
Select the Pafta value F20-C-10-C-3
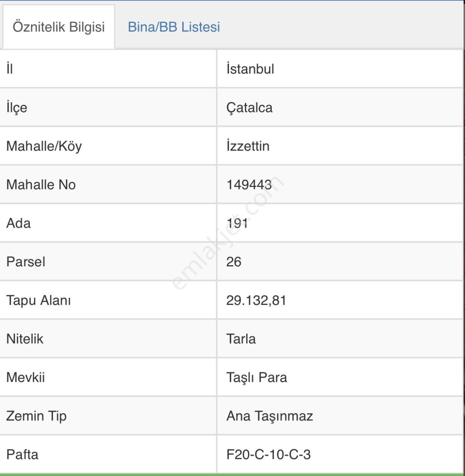click(268, 454)
